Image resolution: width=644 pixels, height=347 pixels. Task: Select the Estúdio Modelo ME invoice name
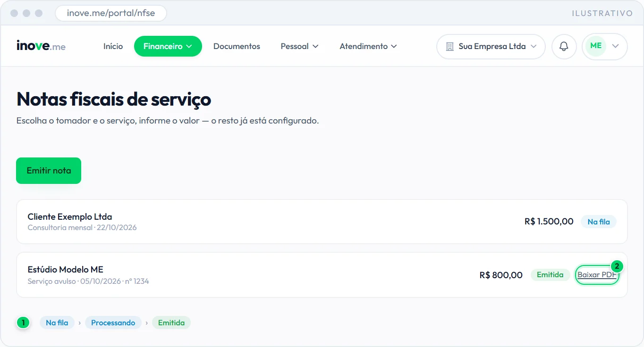click(66, 270)
